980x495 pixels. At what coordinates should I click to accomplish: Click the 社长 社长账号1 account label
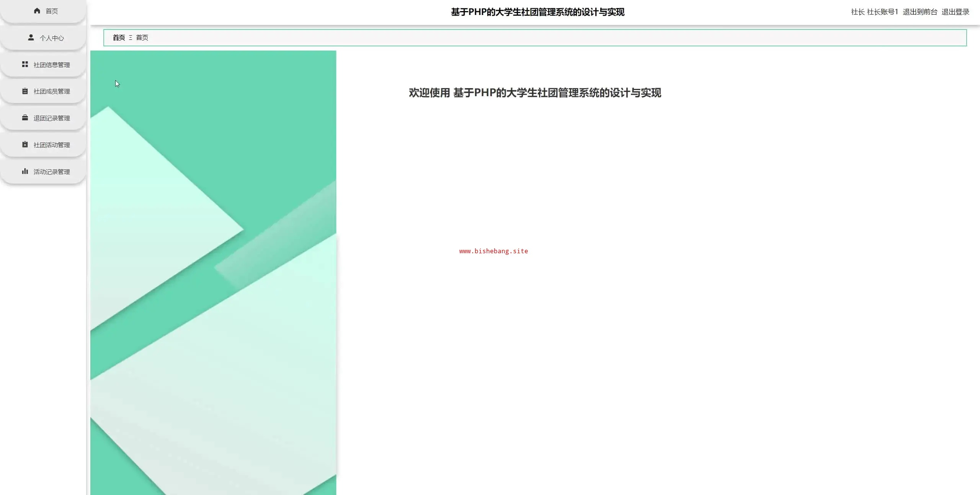coord(874,12)
